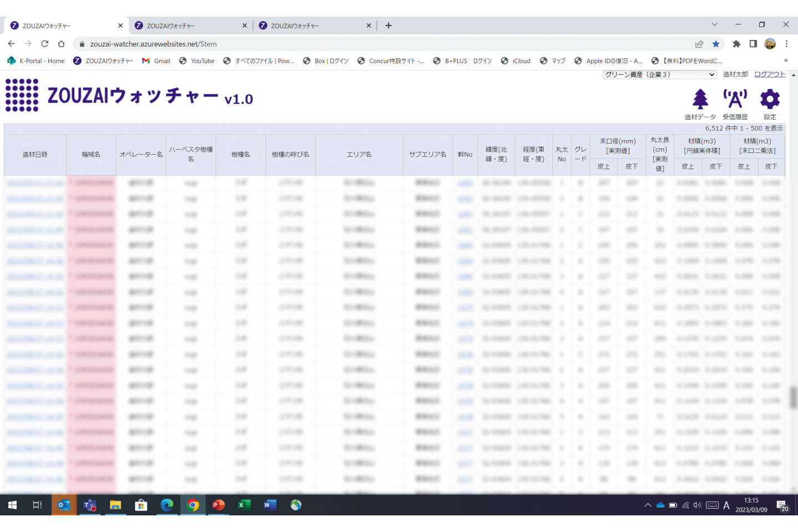Reload the page with refresh button
The height and width of the screenshot is (532, 798).
(44, 44)
